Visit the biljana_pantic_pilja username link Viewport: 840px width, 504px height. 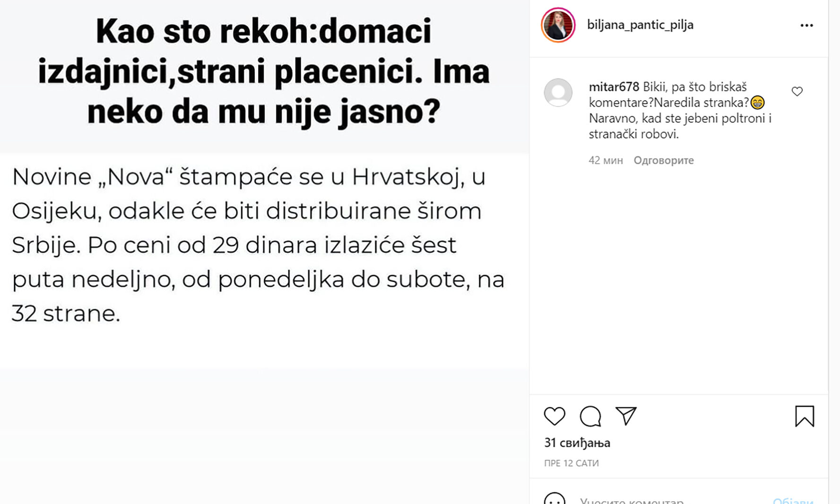coord(640,25)
